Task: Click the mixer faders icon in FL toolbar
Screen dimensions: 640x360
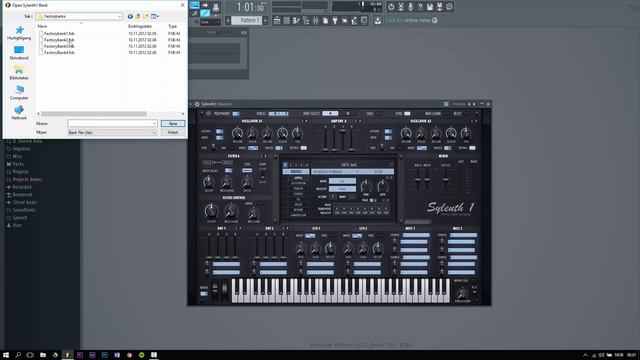Action: (x=316, y=20)
